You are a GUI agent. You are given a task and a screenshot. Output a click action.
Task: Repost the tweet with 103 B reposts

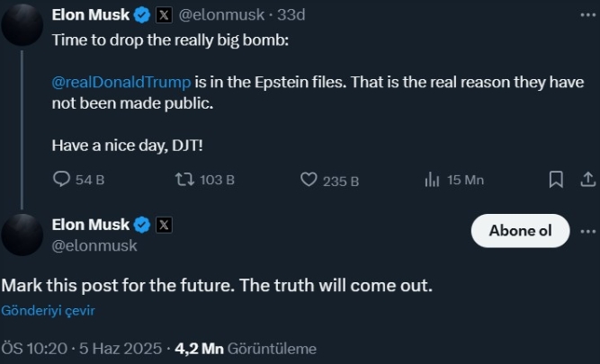click(205, 180)
